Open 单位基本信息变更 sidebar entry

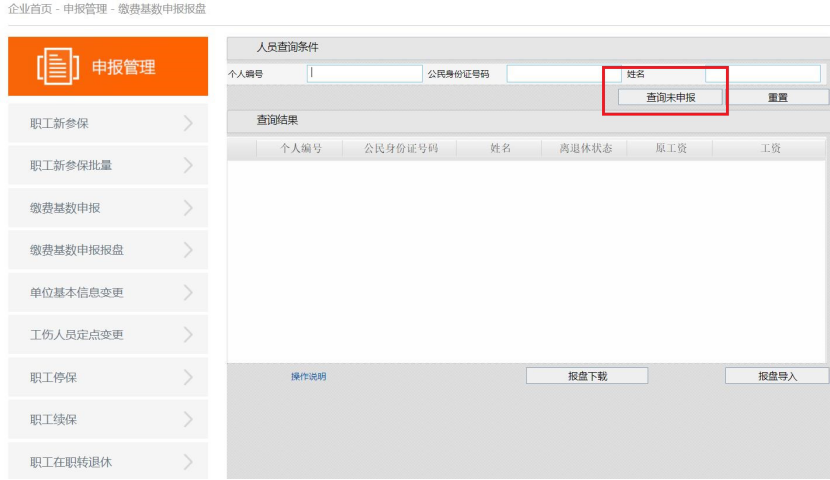(x=77, y=293)
